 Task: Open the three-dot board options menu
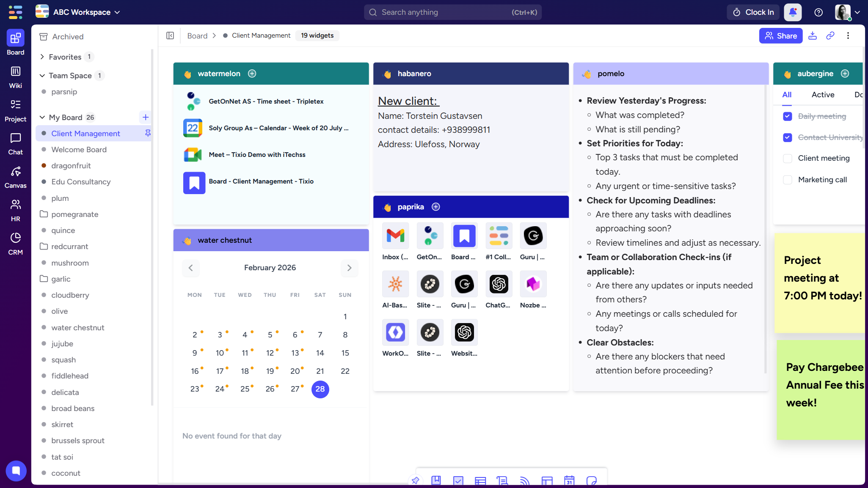tap(849, 36)
